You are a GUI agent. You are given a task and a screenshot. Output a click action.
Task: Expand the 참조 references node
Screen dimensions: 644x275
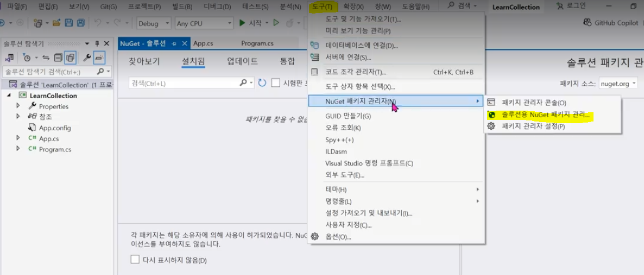[x=18, y=116]
